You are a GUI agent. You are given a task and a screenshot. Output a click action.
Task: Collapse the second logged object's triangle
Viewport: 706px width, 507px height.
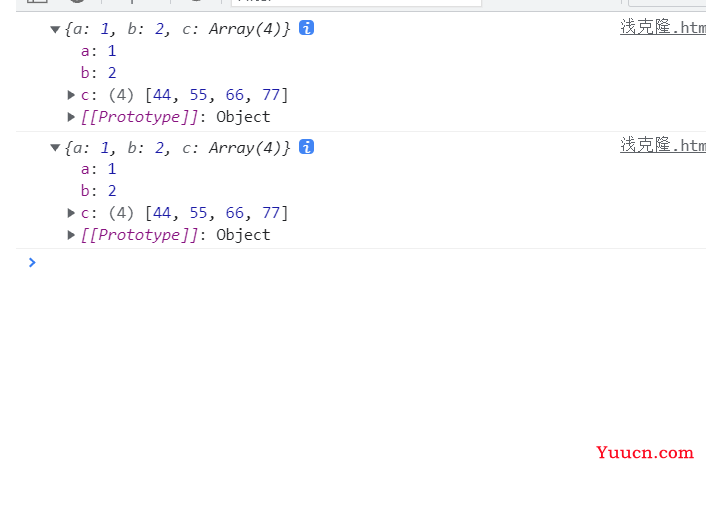click(x=55, y=148)
